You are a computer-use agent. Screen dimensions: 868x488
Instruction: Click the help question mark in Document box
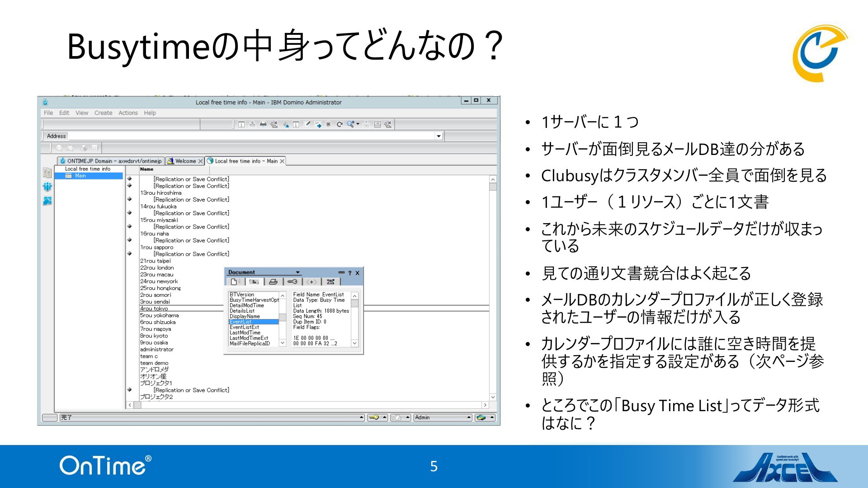click(x=349, y=273)
